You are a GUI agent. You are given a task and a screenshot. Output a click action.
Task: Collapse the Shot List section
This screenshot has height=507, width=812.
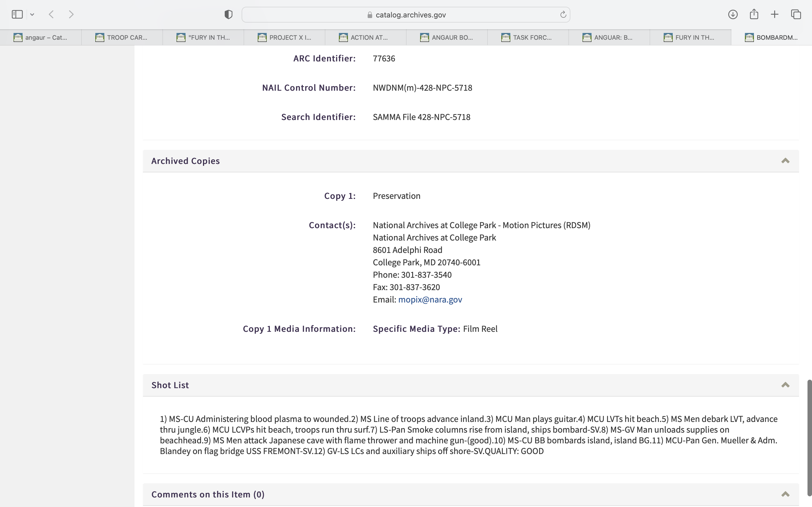[x=785, y=385]
